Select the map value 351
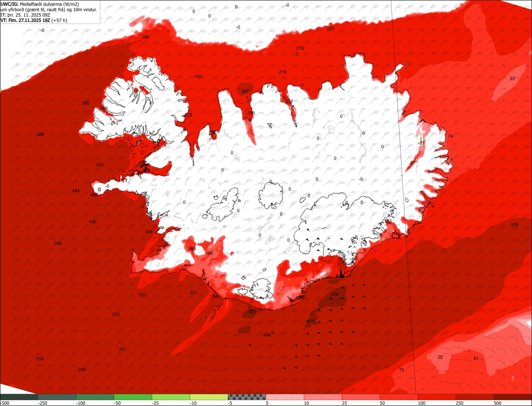Screen dimensions: 532x406 coord(193,293)
